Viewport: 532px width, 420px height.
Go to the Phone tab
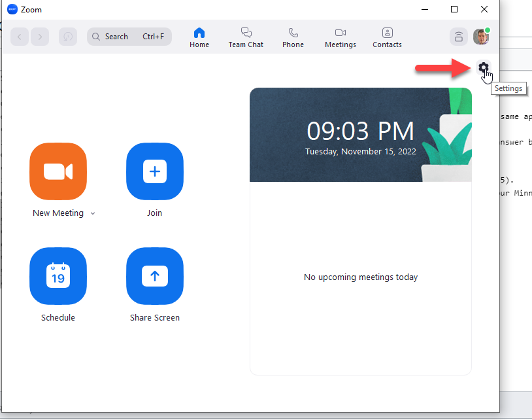pyautogui.click(x=293, y=37)
